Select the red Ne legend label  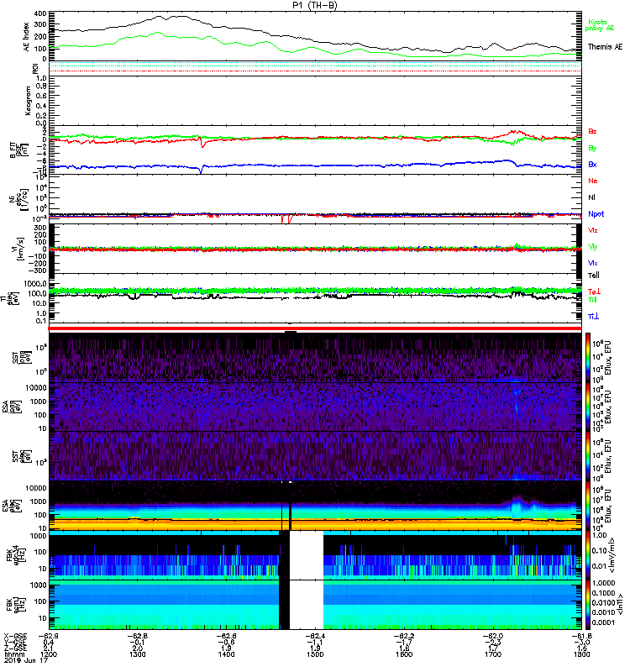[592, 181]
